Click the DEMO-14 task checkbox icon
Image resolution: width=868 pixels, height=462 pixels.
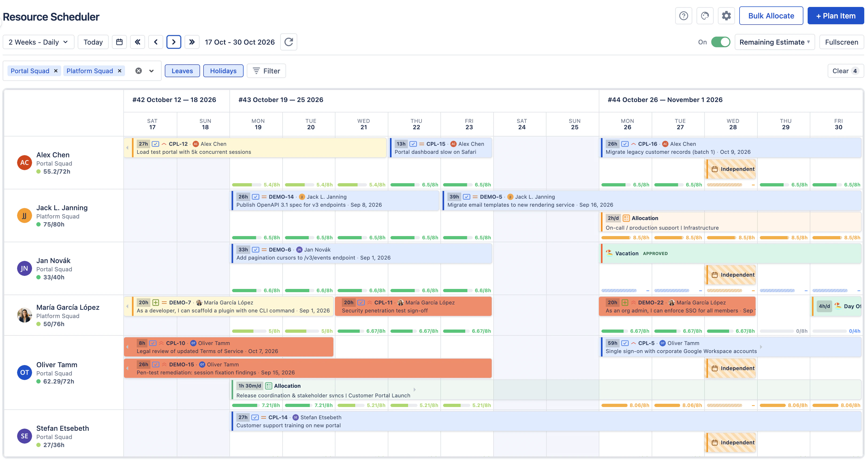tap(255, 197)
